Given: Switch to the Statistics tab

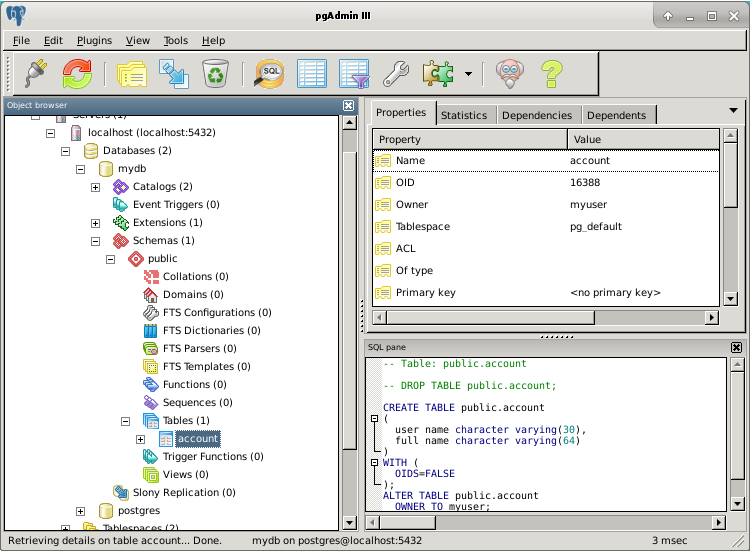Looking at the screenshot, I should (464, 115).
